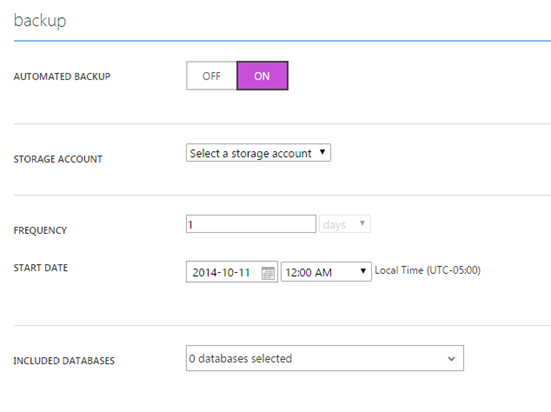551x412 pixels.
Task: Click the 2014-10-11 start date field
Action: (x=232, y=272)
